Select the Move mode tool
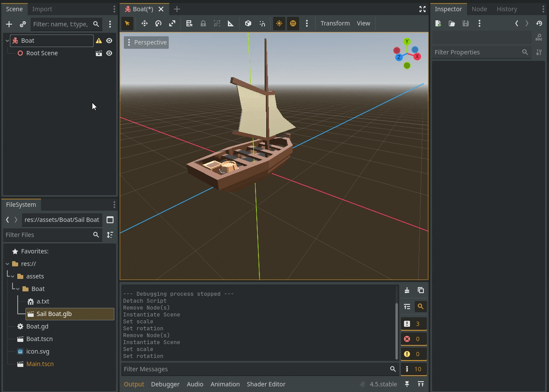 [x=145, y=23]
